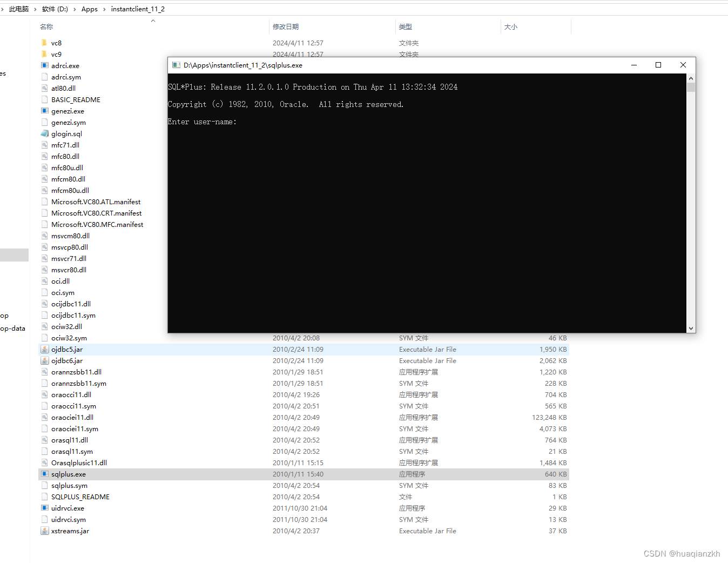Select the glogin.sql file icon

[x=44, y=133]
